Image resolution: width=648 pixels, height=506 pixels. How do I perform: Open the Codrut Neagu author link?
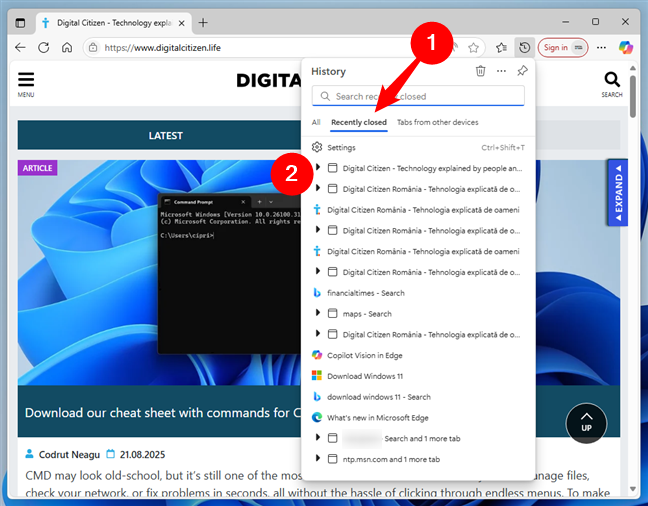69,455
